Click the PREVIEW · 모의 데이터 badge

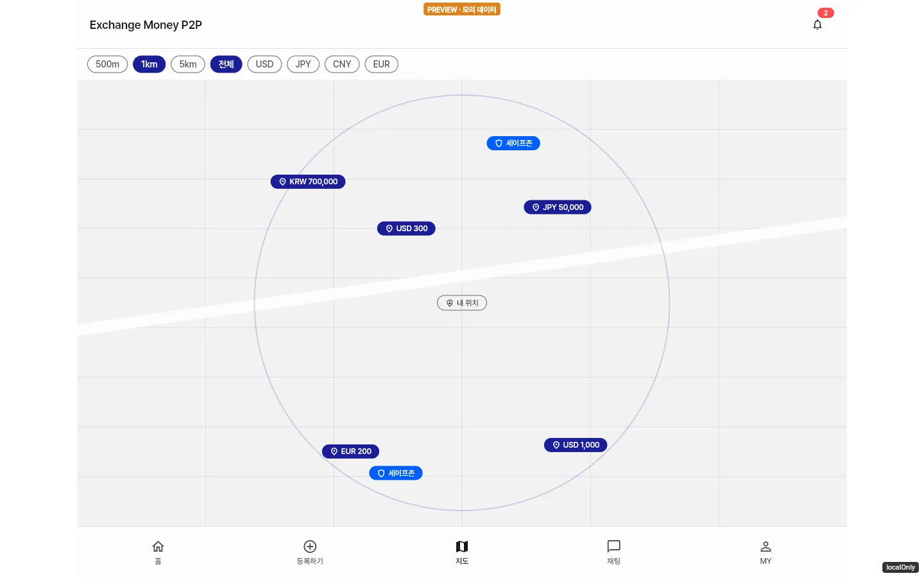click(x=462, y=10)
